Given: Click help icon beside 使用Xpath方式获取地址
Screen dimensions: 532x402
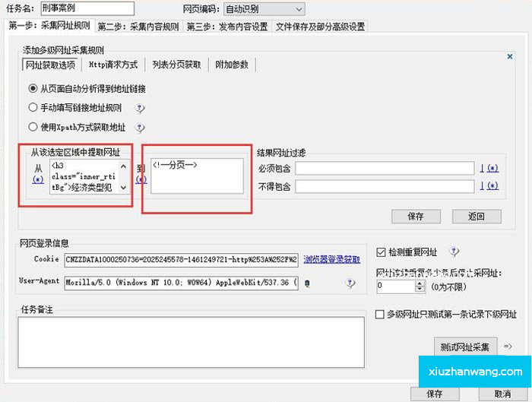Looking at the screenshot, I should 140,128.
